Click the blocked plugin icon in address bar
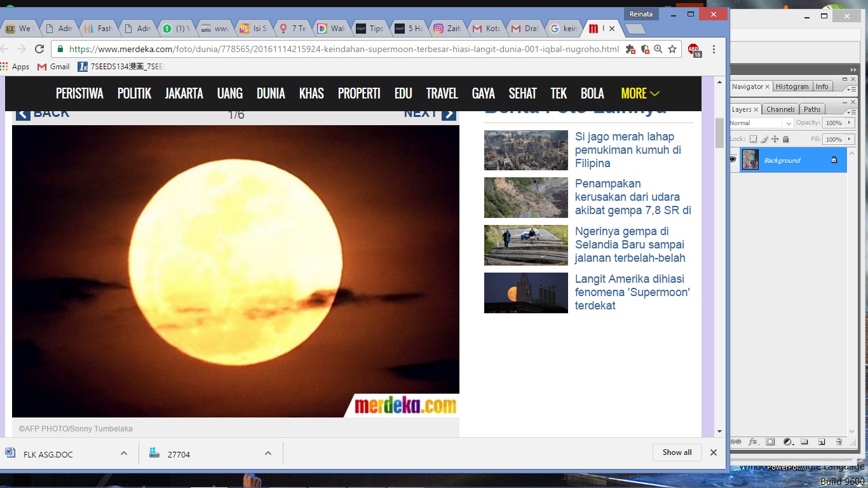Image resolution: width=868 pixels, height=488 pixels. point(630,49)
